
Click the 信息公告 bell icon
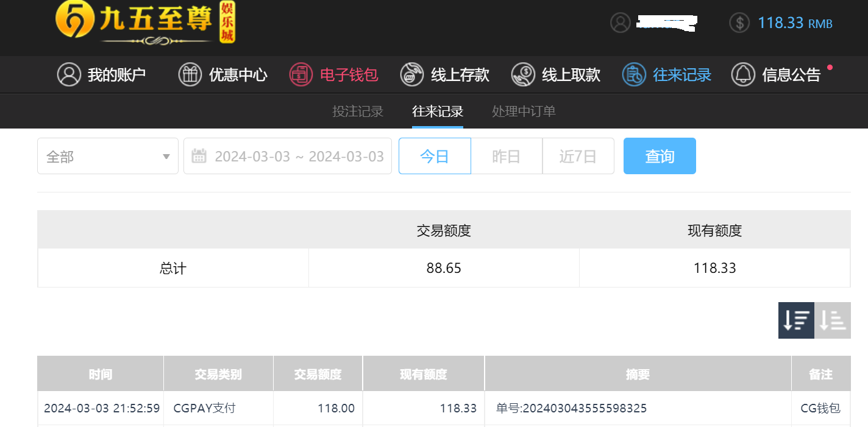pos(743,74)
